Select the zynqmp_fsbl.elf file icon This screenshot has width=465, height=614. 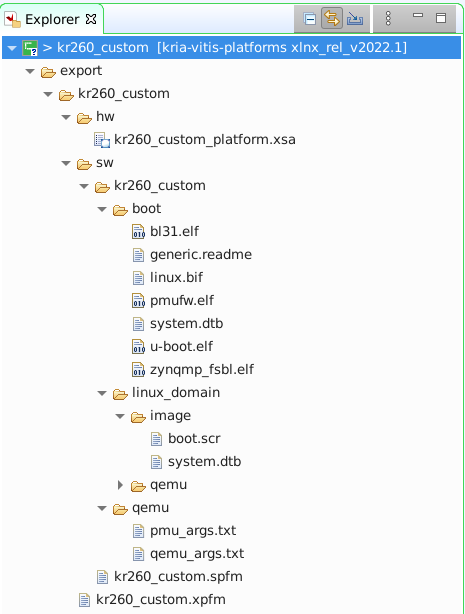point(138,370)
